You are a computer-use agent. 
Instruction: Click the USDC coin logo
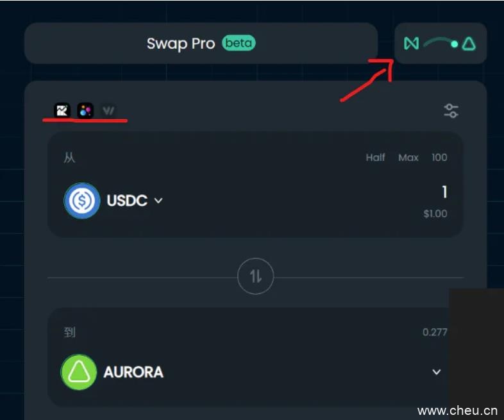82,201
